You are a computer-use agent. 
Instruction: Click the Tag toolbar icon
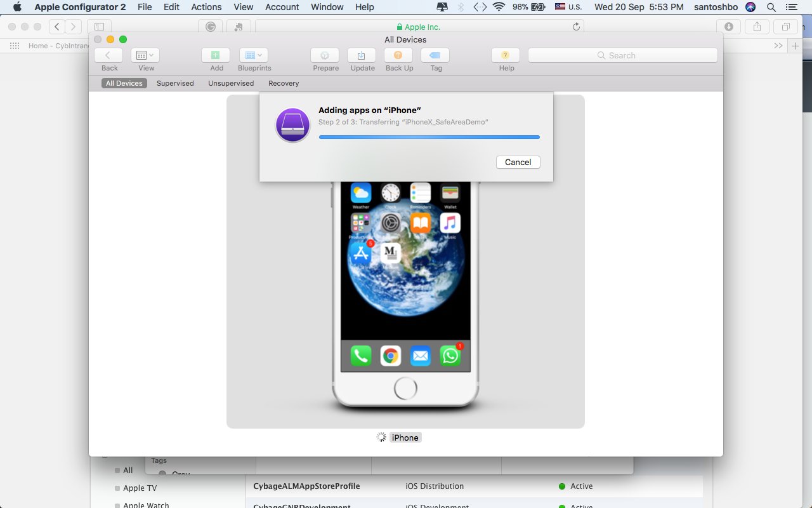[x=436, y=55]
